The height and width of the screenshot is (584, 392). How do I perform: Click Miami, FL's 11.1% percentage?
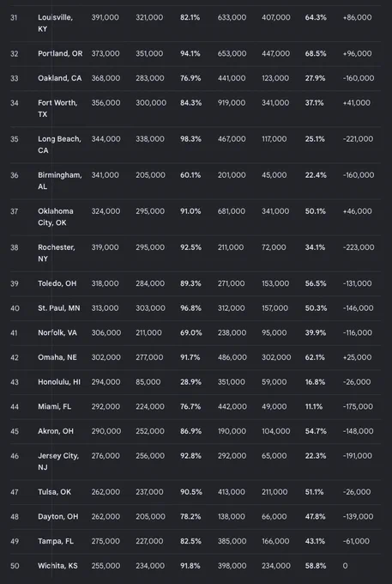[x=314, y=406]
